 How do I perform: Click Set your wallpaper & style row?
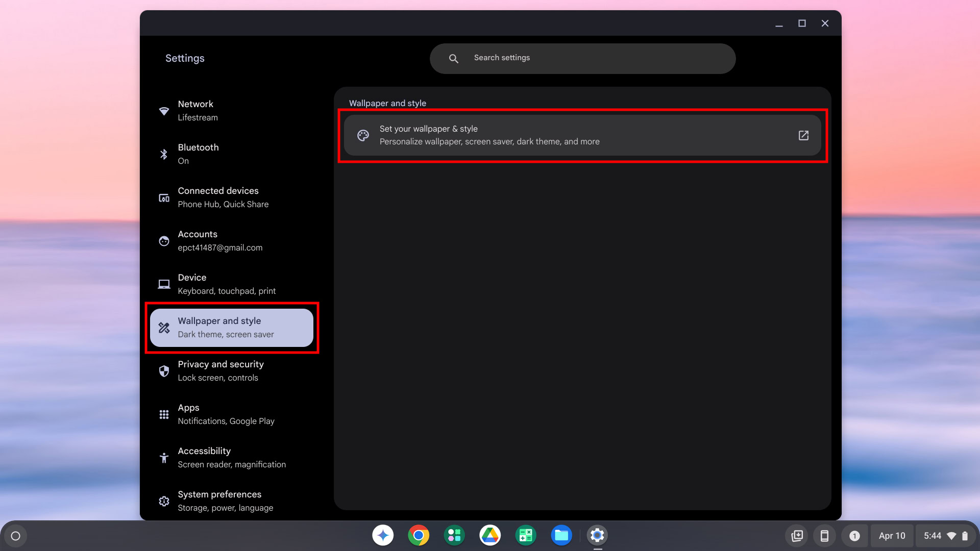[x=582, y=135]
